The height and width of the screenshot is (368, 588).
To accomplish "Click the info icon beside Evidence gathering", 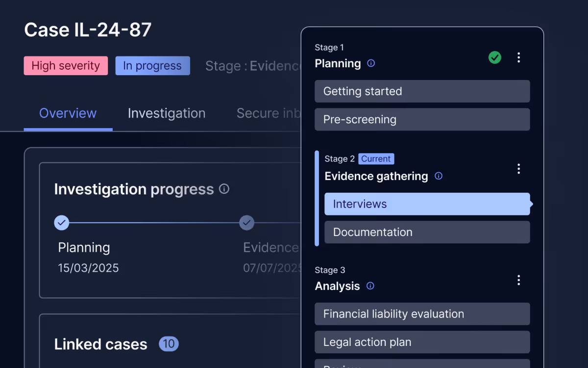I will [x=439, y=176].
